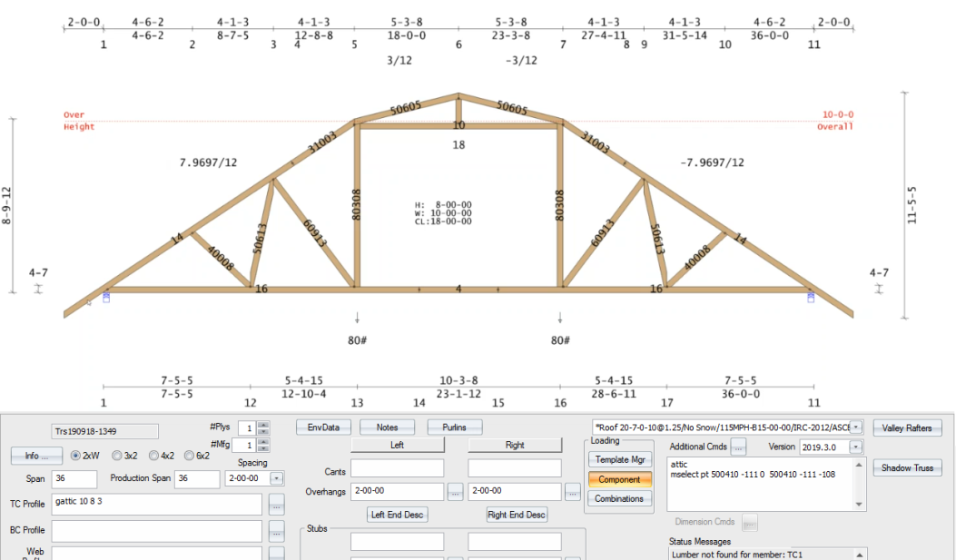
Task: Click the Shadow Truss button
Action: coord(908,467)
